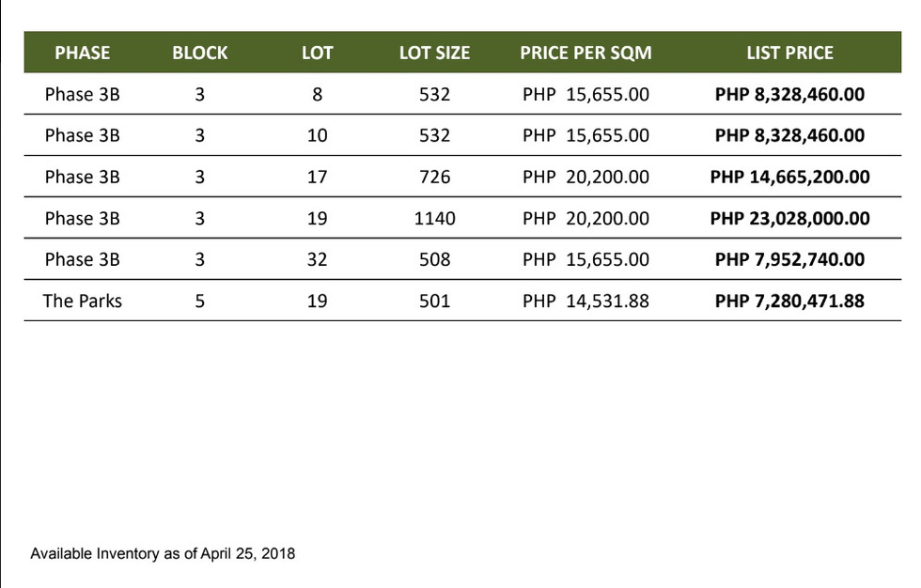
Task: Click lot number 32 cell
Action: click(x=318, y=259)
